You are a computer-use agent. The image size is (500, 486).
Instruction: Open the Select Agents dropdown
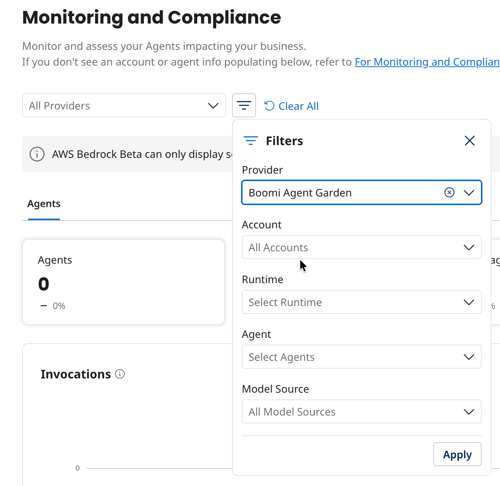tap(362, 357)
